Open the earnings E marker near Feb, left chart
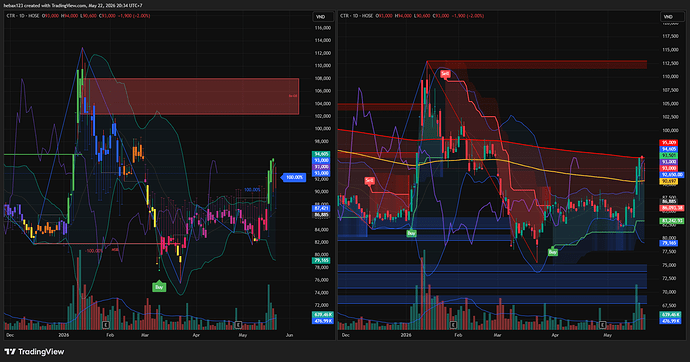Screen dimensions: 690x362 106,325
